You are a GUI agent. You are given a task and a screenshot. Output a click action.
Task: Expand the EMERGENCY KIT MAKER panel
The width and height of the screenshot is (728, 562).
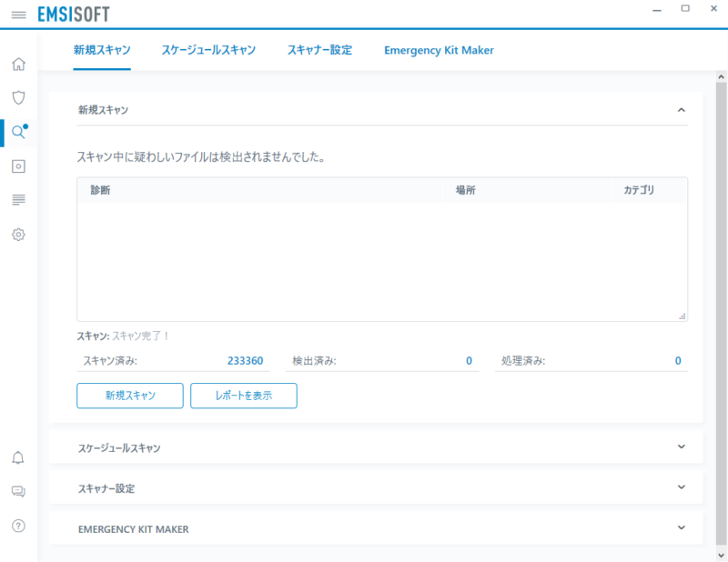681,527
